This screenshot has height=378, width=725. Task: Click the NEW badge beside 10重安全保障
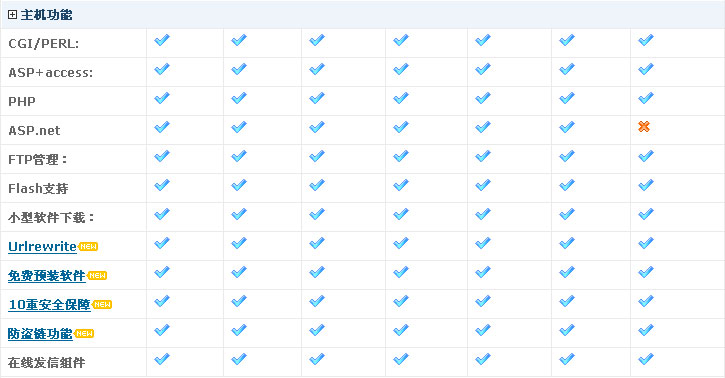102,305
